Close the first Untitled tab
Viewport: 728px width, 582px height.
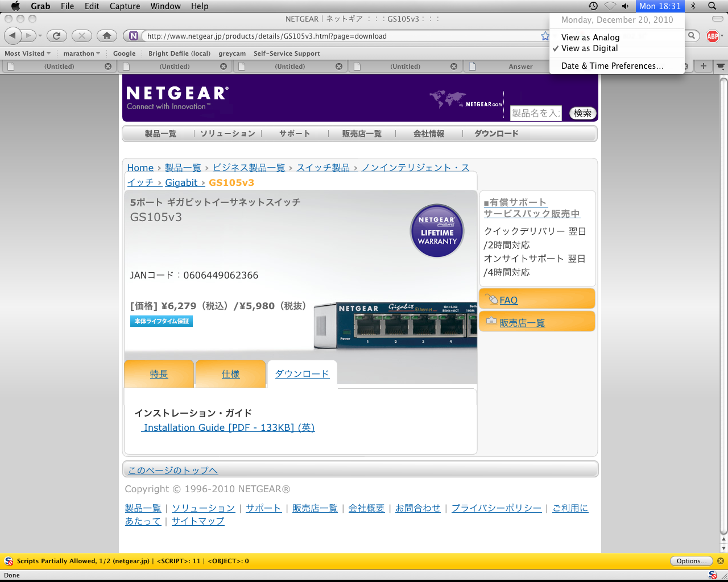point(108,66)
